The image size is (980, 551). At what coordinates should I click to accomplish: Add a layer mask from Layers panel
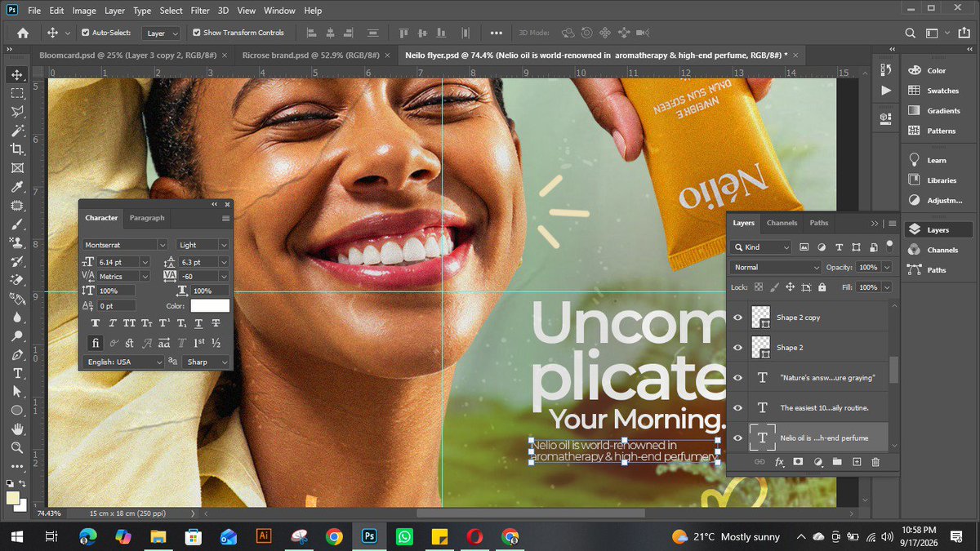click(x=798, y=462)
